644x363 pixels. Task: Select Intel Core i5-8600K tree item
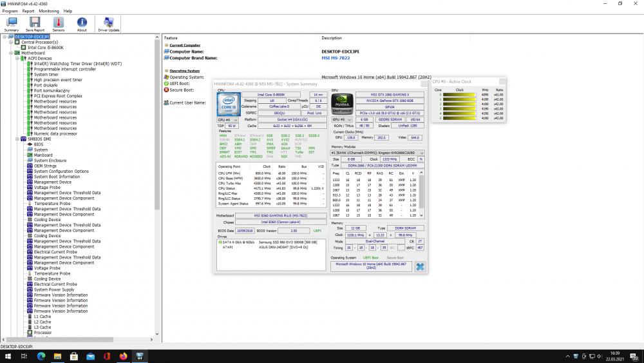click(x=45, y=48)
